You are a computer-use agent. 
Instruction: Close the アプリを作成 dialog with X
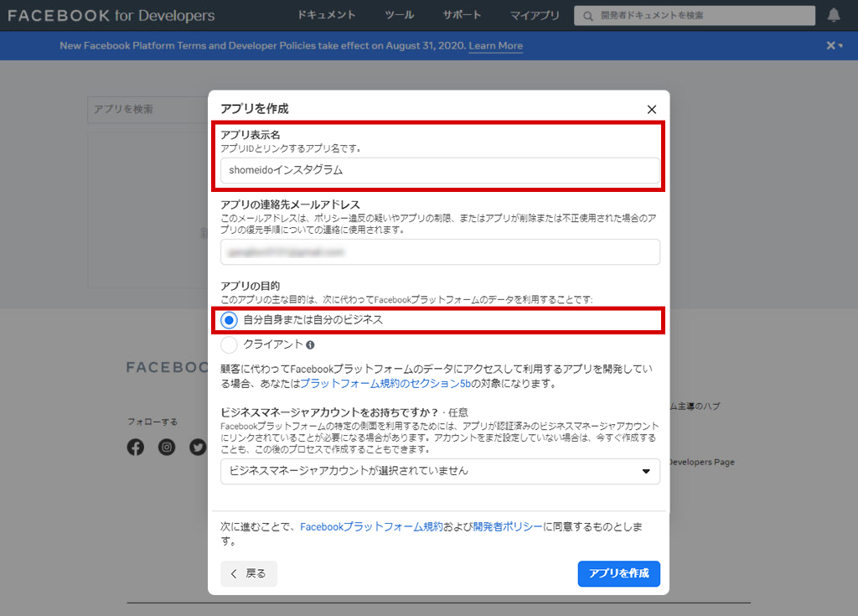652,109
